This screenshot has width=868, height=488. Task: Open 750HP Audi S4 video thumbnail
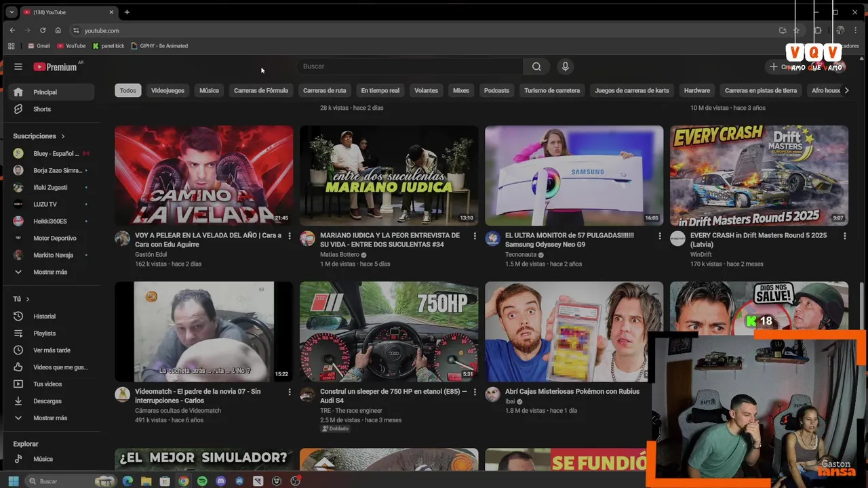pyautogui.click(x=389, y=331)
